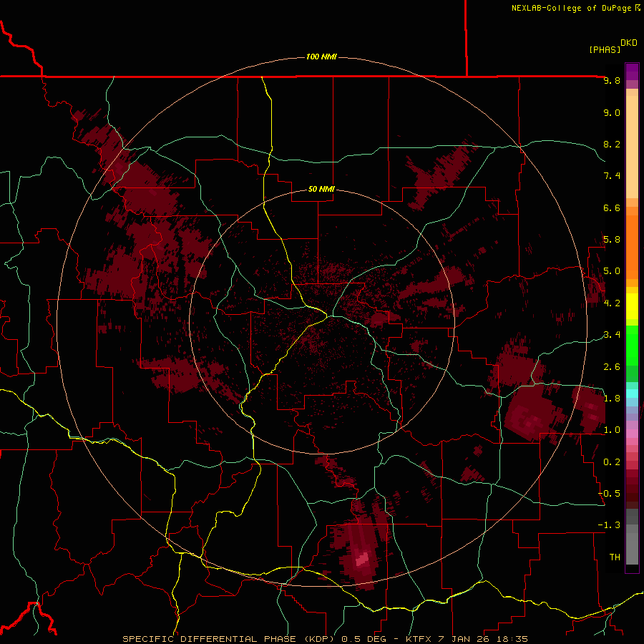Click the -1.3 scale value
The height and width of the screenshot is (644, 644).
tap(609, 525)
